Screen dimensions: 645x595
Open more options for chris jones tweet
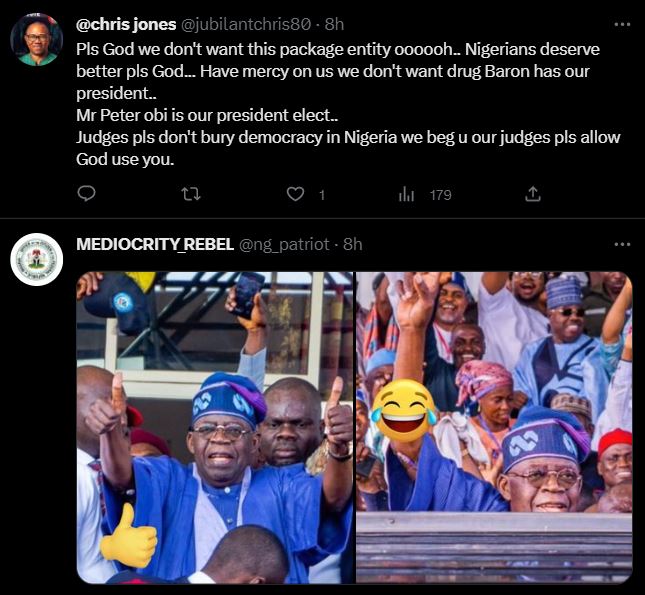coord(622,22)
